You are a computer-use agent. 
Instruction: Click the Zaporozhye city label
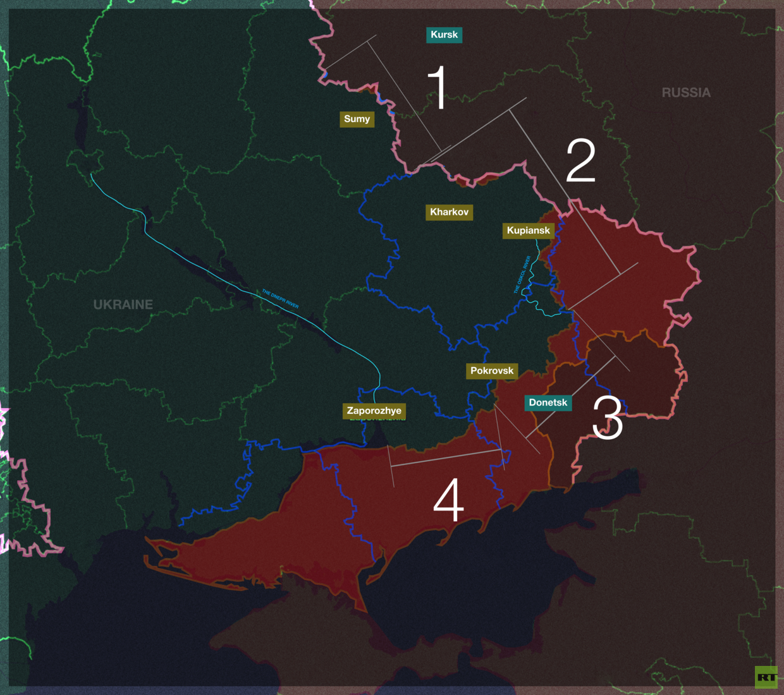tap(374, 411)
